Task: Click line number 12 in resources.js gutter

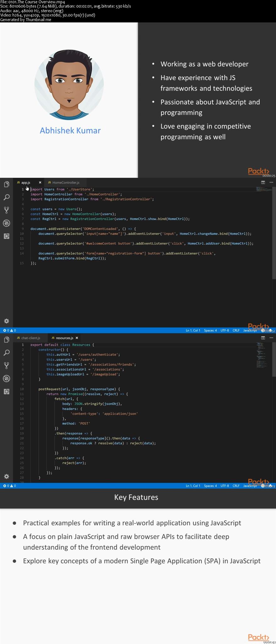Action: click(22, 399)
